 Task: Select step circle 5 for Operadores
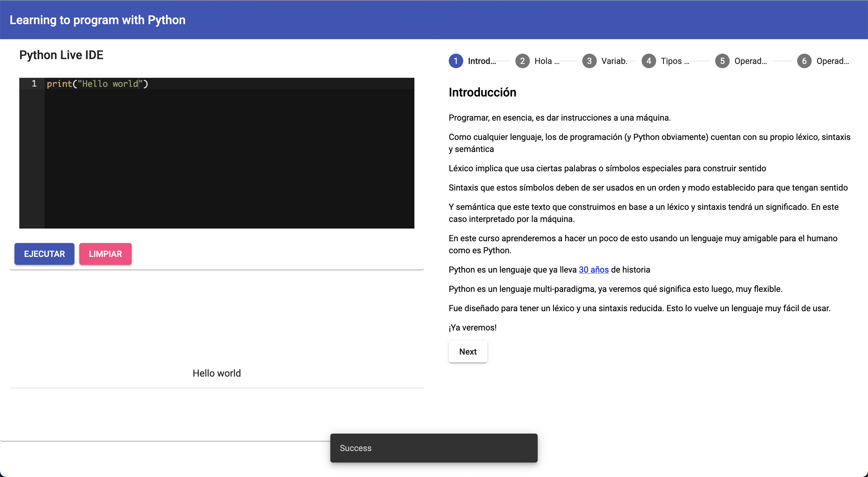tap(722, 61)
